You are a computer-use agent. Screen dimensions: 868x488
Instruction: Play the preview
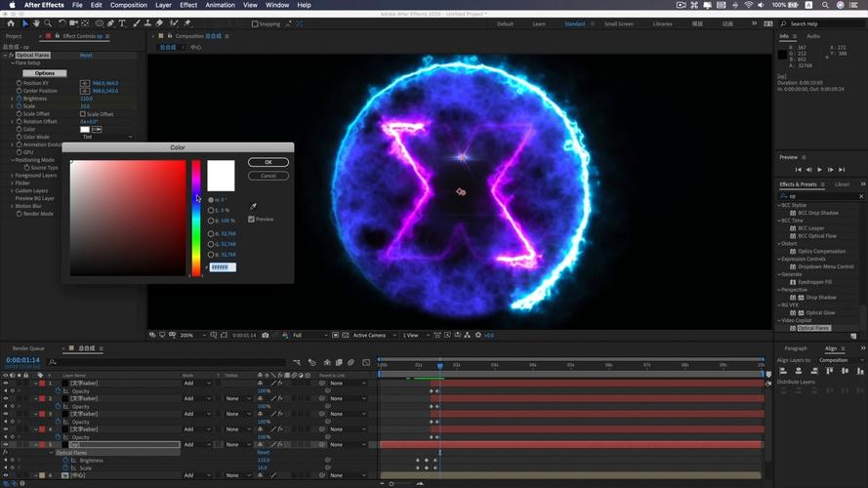[x=819, y=170]
